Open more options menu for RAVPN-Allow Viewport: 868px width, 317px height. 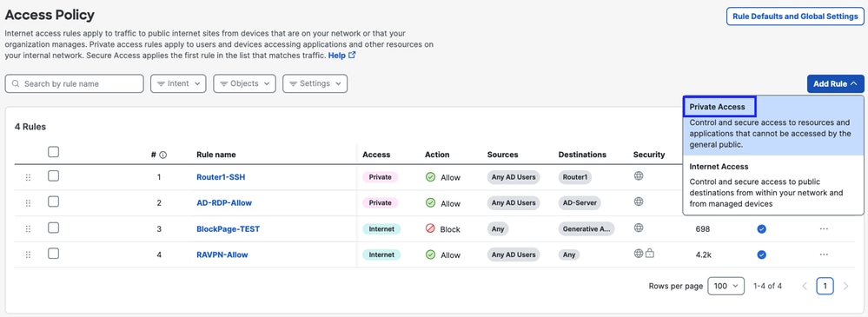824,254
